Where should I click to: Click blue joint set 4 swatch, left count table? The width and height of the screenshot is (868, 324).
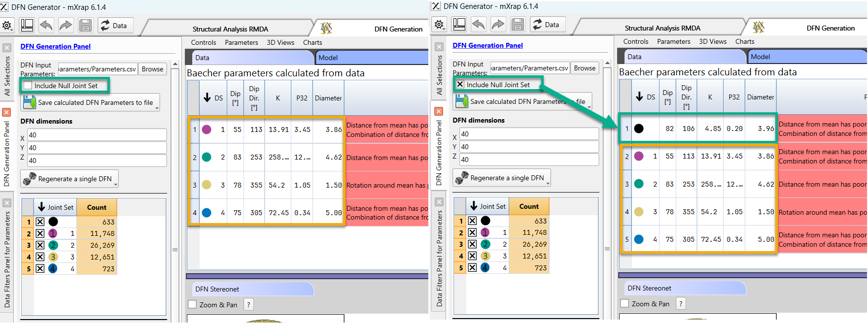click(53, 269)
